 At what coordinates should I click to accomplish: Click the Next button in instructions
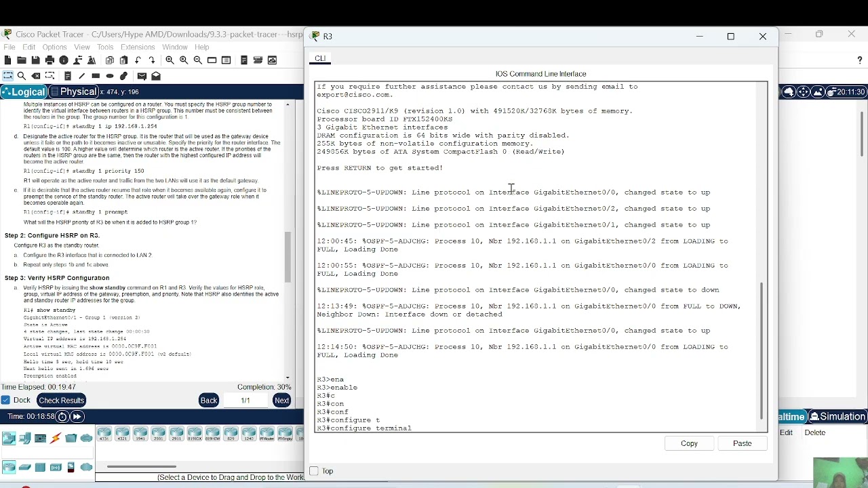[x=281, y=401]
